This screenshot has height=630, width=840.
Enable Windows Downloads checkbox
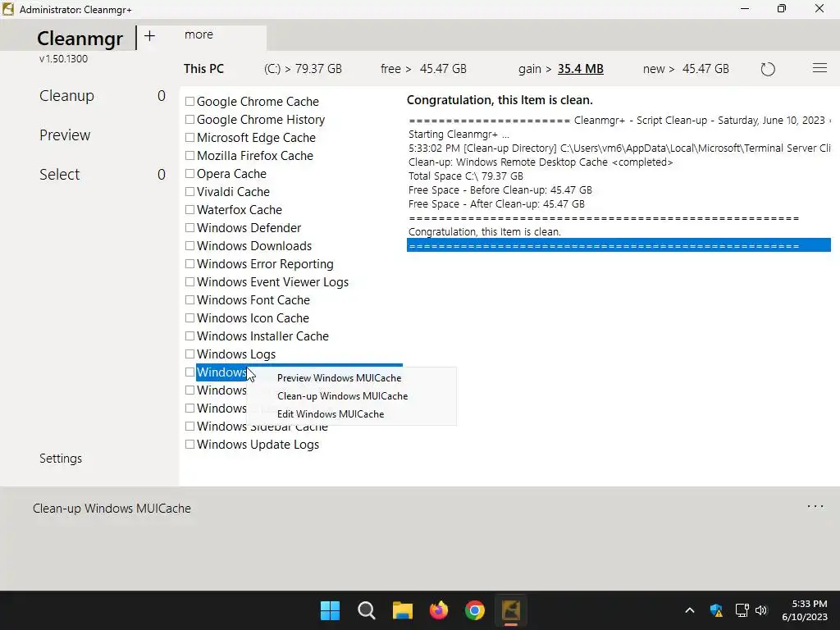(189, 246)
